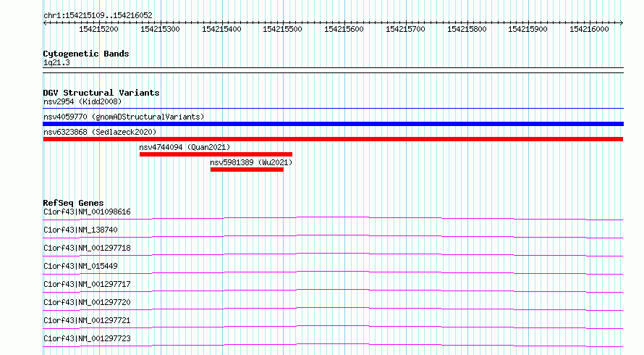The height and width of the screenshot is (355, 644).
Task: Open the C1orf43|NM_001297720 transcript
Action: point(87,302)
